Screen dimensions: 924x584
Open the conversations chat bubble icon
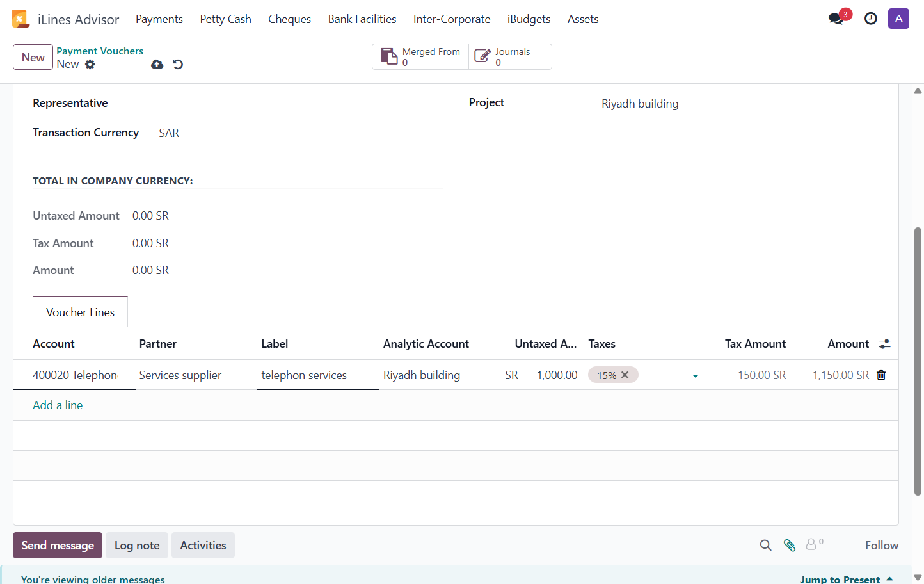click(x=836, y=19)
